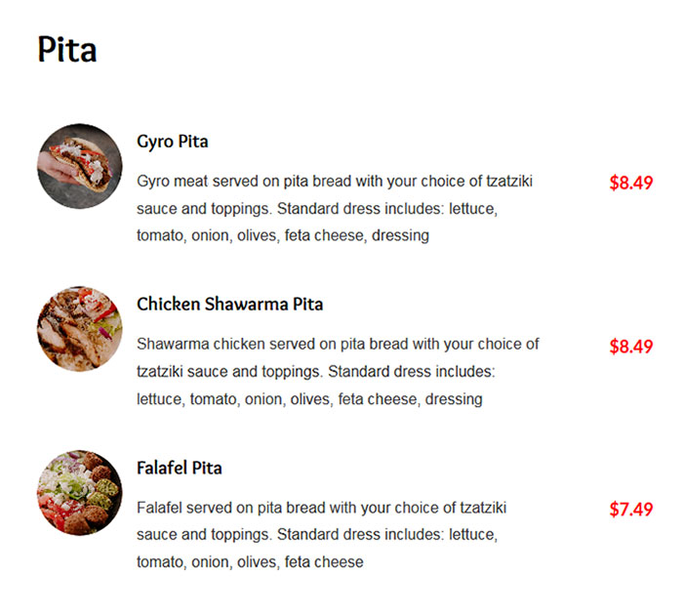Click Falafel's final line "tomato, onion, olives, feta cheese"

250,562
